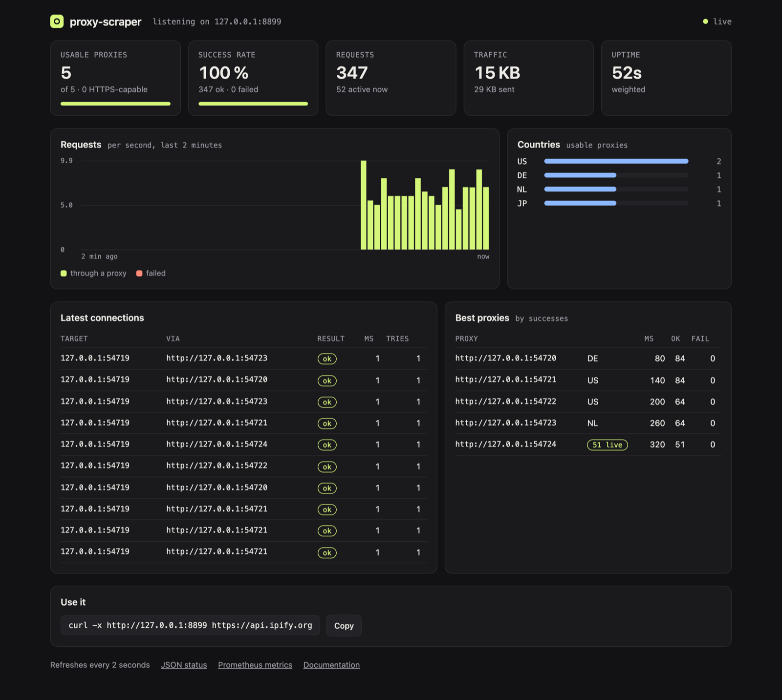Click best proxy http://127.0.0.1:54723
Image resolution: width=782 pixels, height=700 pixels.
coord(506,423)
